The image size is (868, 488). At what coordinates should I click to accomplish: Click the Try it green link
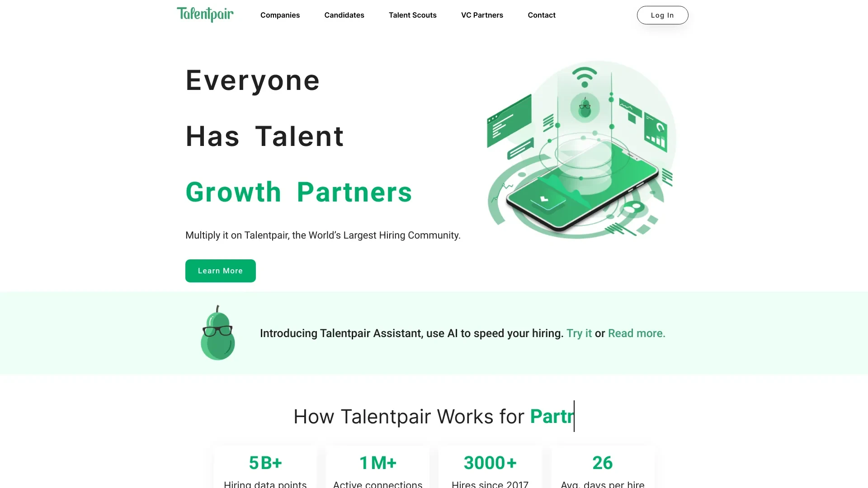click(579, 333)
